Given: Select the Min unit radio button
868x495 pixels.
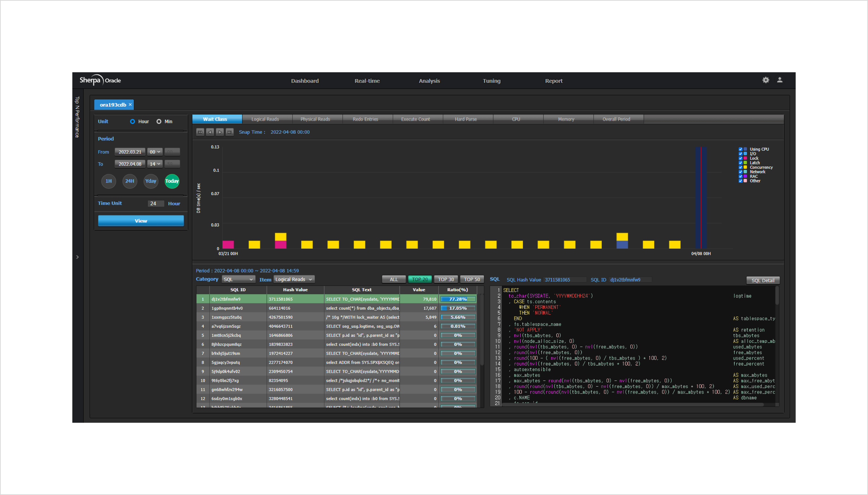Looking at the screenshot, I should [159, 122].
